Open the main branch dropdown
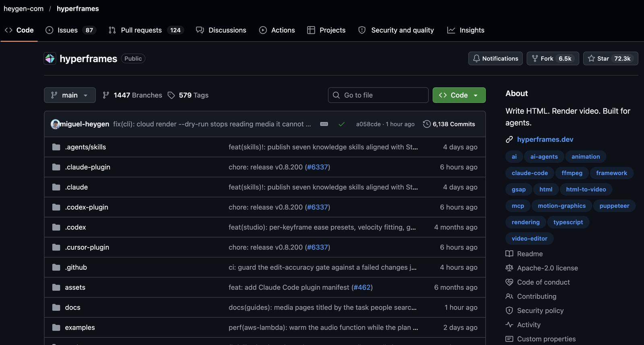The height and width of the screenshot is (345, 644). click(x=70, y=95)
